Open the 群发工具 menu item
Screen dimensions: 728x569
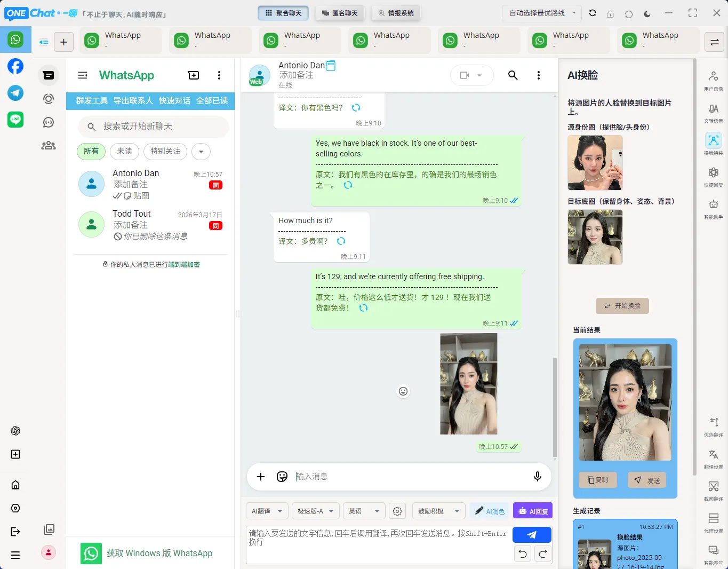point(91,100)
